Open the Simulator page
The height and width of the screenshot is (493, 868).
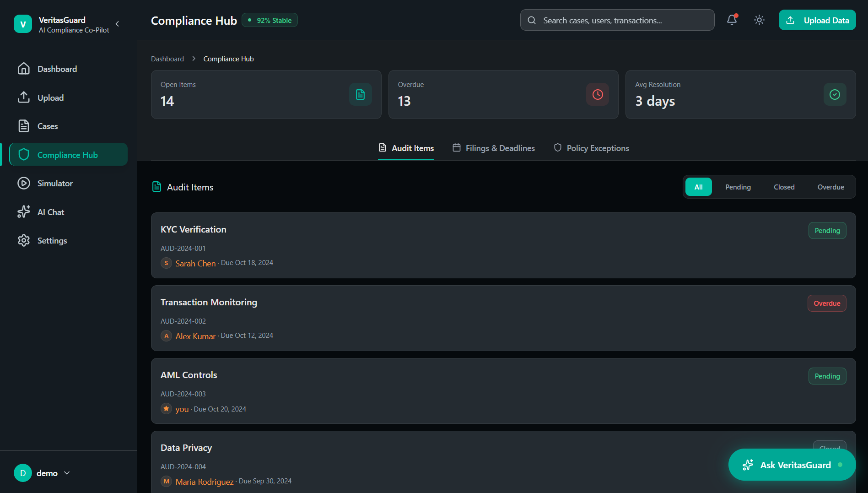coord(68,183)
